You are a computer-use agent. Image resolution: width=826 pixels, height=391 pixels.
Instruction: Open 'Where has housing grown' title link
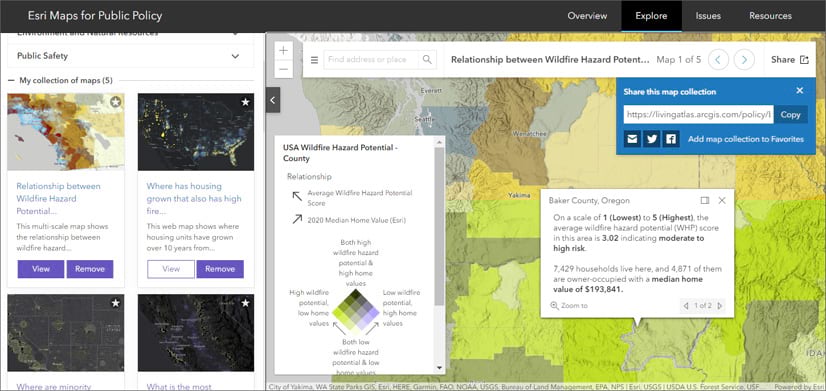click(194, 199)
